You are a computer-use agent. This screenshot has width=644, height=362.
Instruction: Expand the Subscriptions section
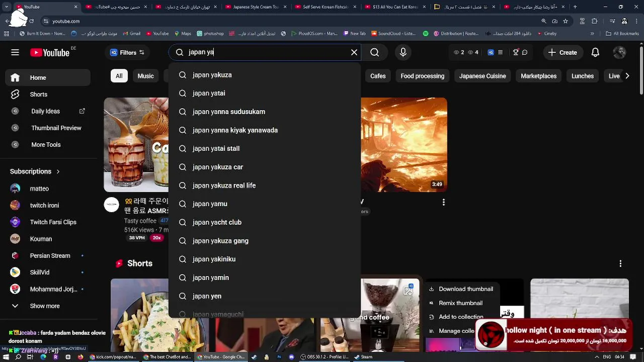35,171
